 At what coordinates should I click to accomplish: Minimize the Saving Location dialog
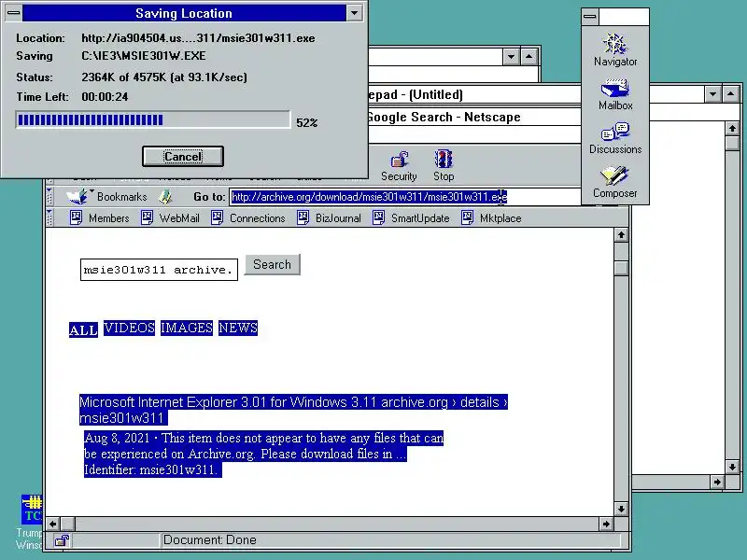tap(354, 13)
